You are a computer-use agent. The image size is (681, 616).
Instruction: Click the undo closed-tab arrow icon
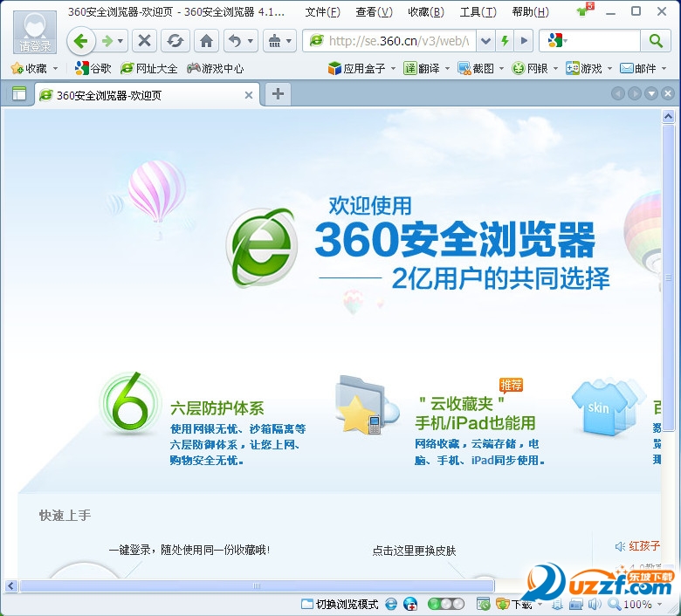pyautogui.click(x=235, y=41)
